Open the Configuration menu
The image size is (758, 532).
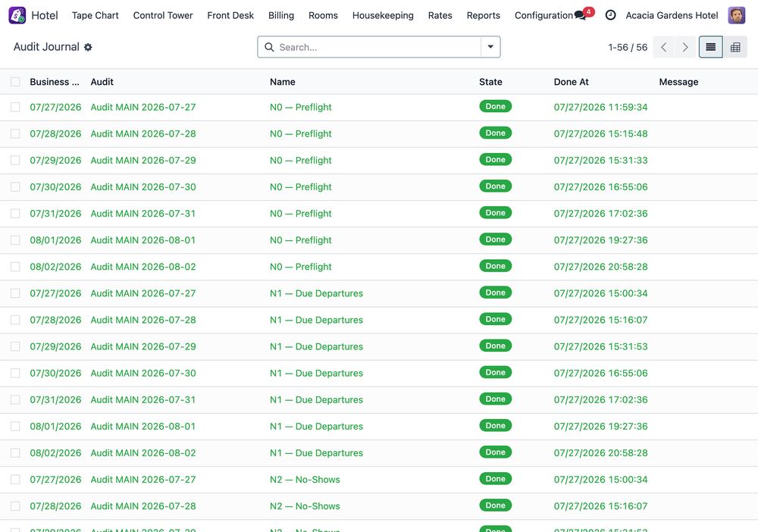(x=543, y=15)
